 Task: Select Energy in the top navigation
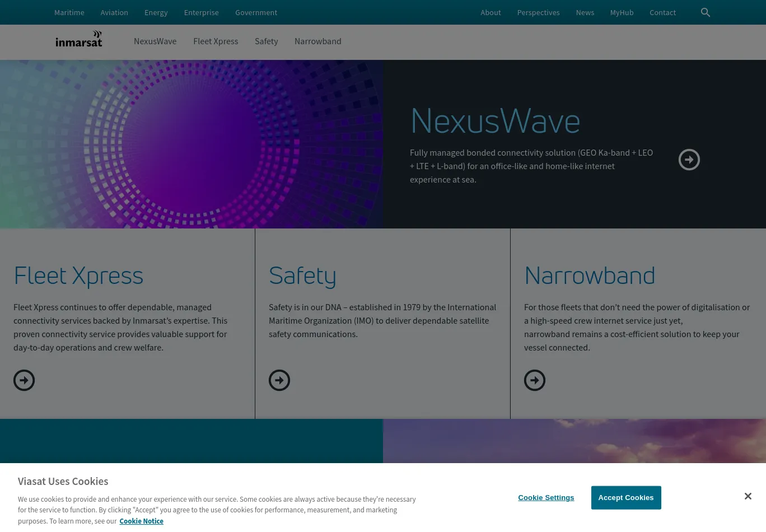(x=156, y=12)
